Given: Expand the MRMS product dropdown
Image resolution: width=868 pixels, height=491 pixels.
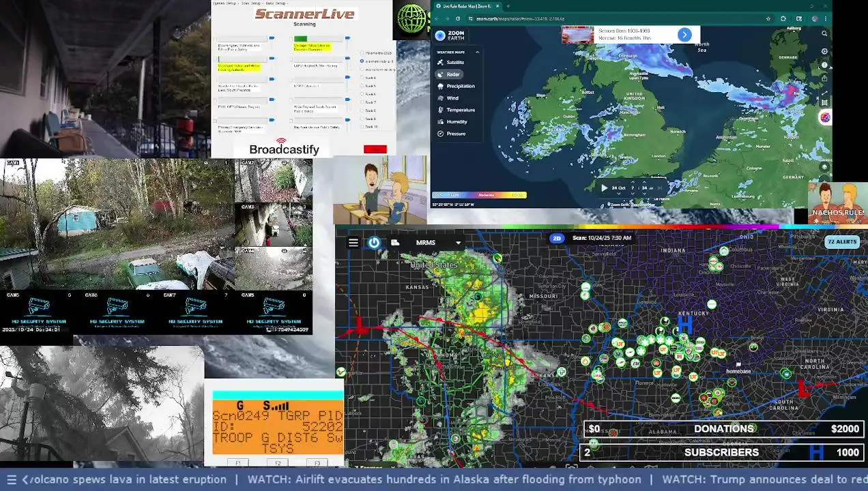Looking at the screenshot, I should 458,243.
